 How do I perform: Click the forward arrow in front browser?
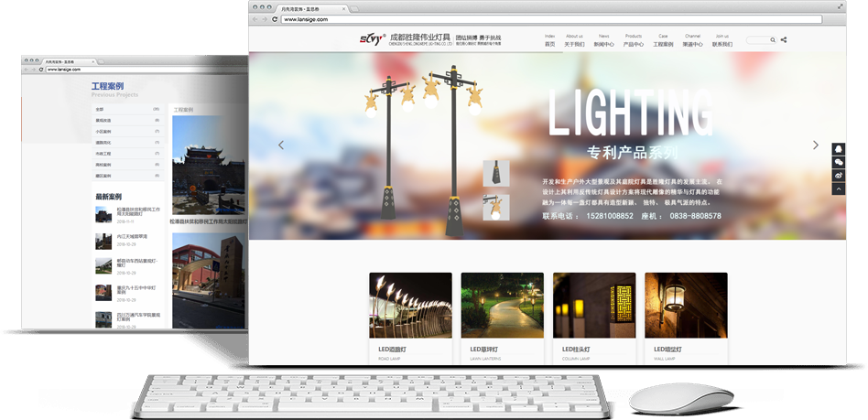[265, 19]
